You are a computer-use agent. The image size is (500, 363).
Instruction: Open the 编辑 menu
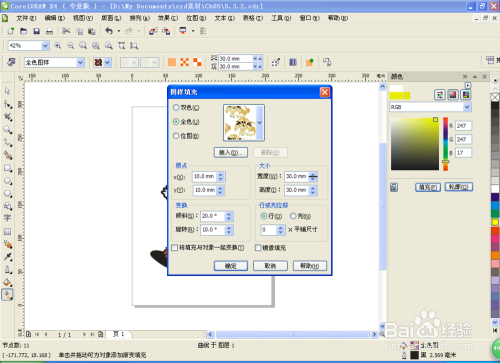(55, 18)
